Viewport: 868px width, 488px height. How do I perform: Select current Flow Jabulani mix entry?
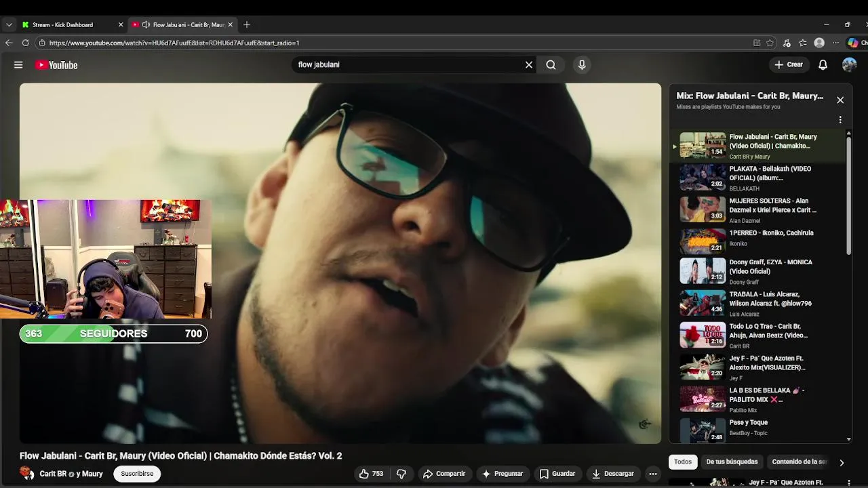[x=759, y=146]
